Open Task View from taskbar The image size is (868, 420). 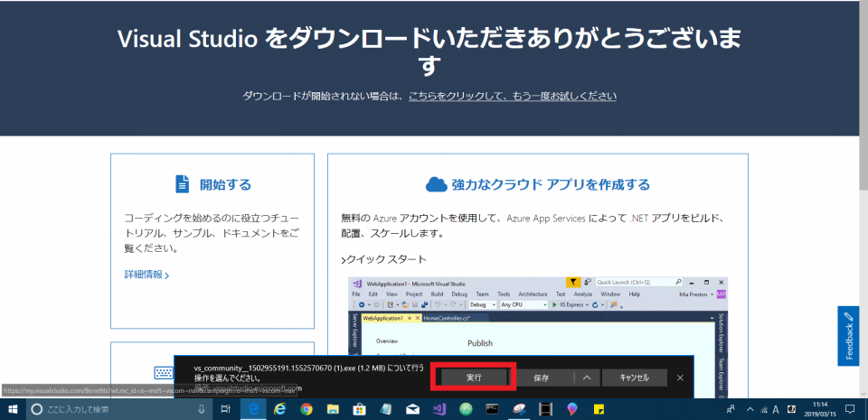coord(226,409)
